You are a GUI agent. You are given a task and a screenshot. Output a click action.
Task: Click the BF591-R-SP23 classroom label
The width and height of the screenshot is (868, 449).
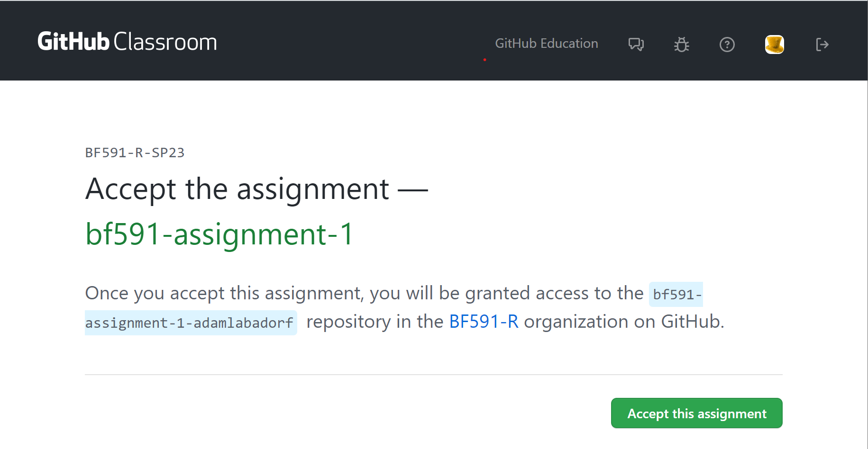click(x=135, y=153)
